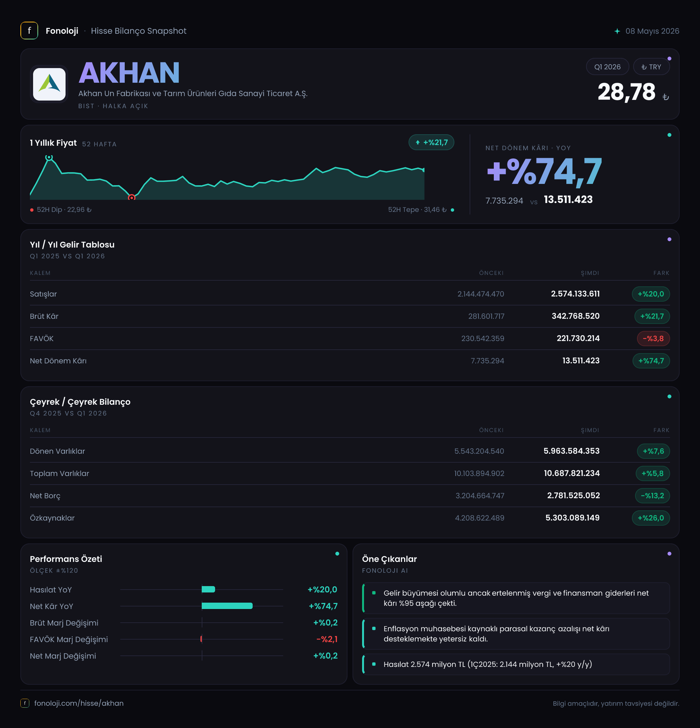
Task: Click the Özkaynaklar row label
Action: pyautogui.click(x=52, y=518)
